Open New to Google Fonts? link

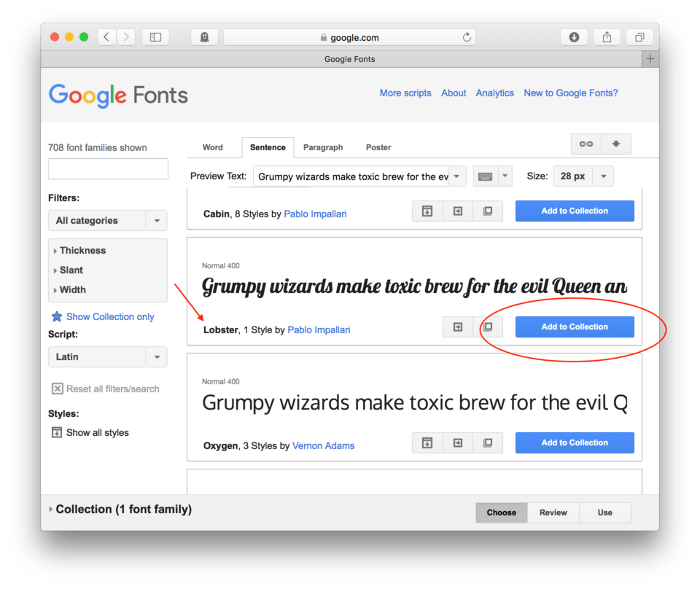pyautogui.click(x=570, y=93)
